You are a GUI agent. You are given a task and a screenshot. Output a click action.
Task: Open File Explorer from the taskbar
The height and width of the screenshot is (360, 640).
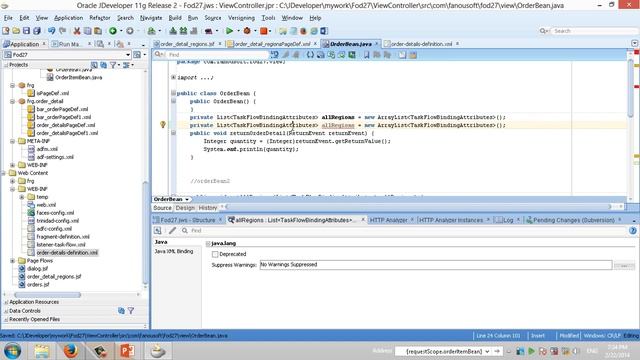pos(42,351)
